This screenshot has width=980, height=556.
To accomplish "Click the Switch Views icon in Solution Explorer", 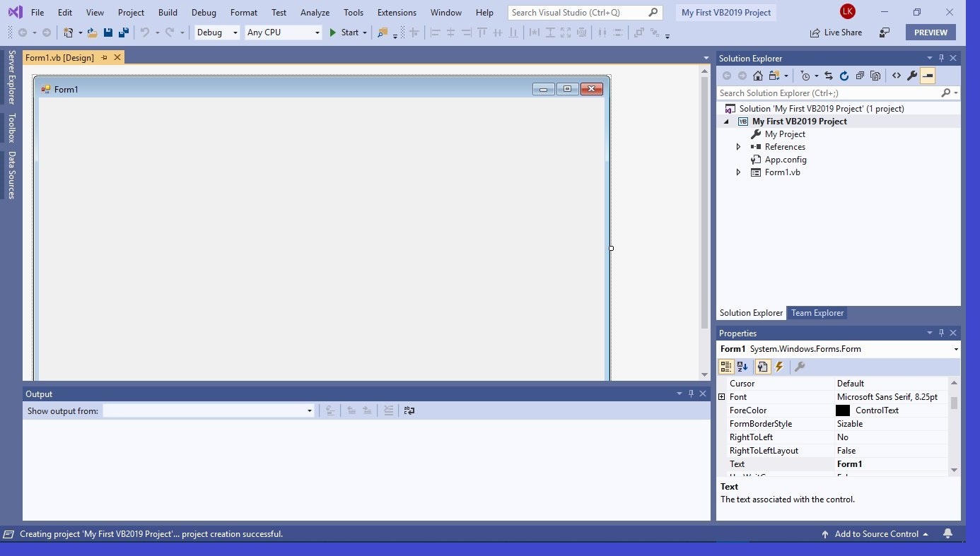I will point(775,76).
